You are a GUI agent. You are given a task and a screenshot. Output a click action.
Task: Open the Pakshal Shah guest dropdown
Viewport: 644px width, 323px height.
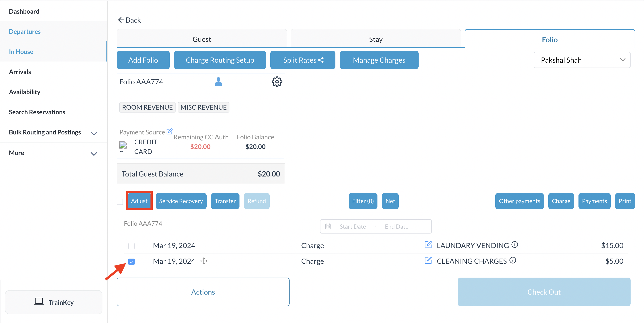[x=582, y=60]
